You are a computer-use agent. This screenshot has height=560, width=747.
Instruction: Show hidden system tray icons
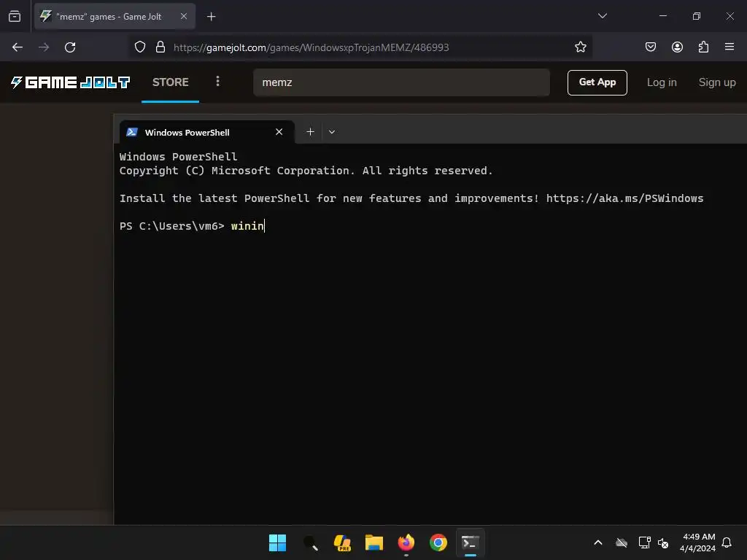[598, 542]
